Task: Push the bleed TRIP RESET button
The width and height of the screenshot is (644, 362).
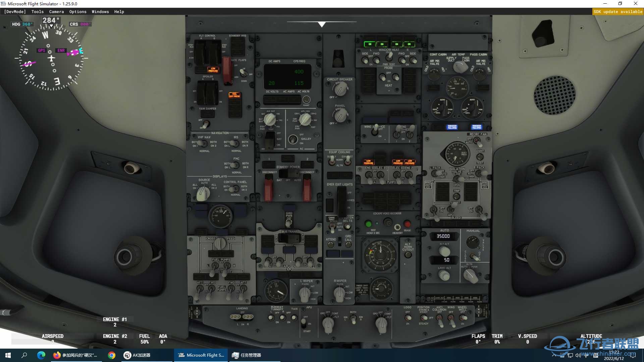Action: (457, 197)
